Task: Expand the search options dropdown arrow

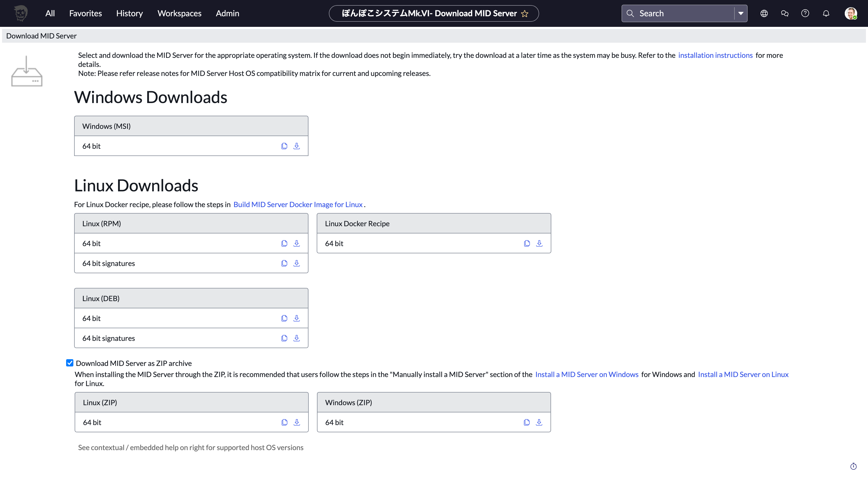Action: pyautogui.click(x=741, y=13)
